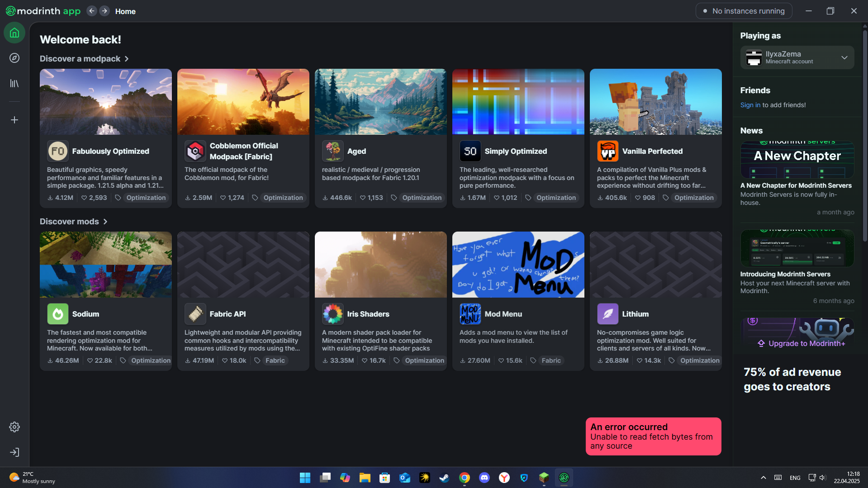The height and width of the screenshot is (488, 868).
Task: Open File Explorer from the taskbar
Action: pyautogui.click(x=365, y=478)
